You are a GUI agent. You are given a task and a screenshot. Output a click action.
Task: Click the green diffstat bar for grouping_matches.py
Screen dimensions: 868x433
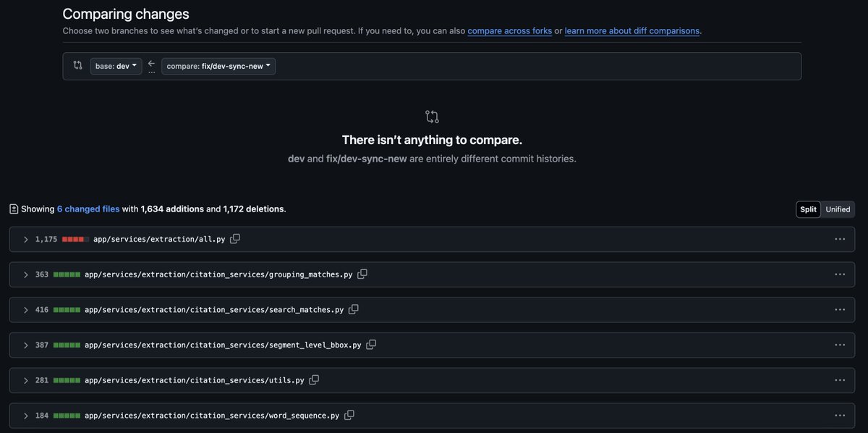pyautogui.click(x=67, y=274)
